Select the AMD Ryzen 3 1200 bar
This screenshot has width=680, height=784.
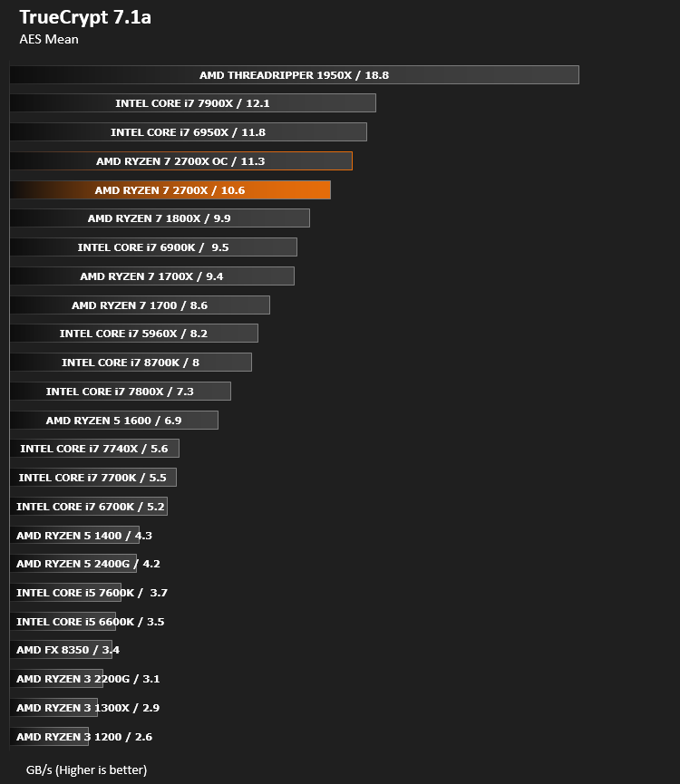[50, 736]
